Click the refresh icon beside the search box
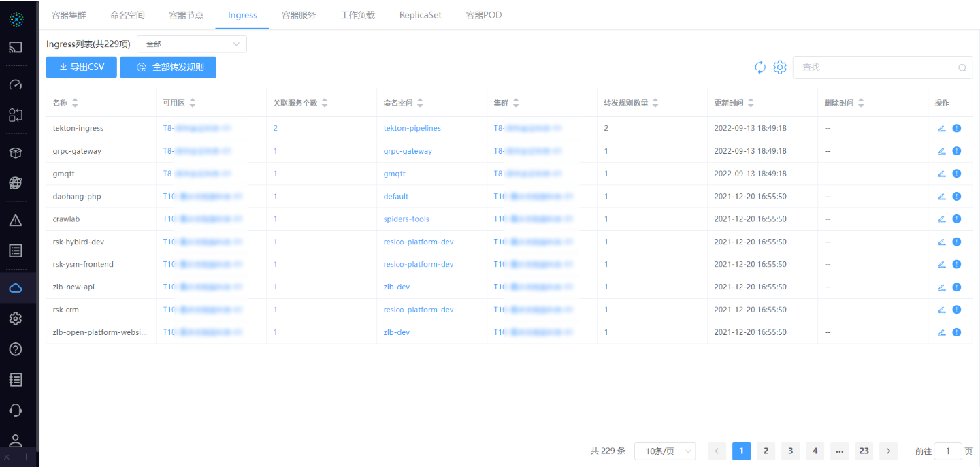This screenshot has width=980, height=467. coord(760,67)
